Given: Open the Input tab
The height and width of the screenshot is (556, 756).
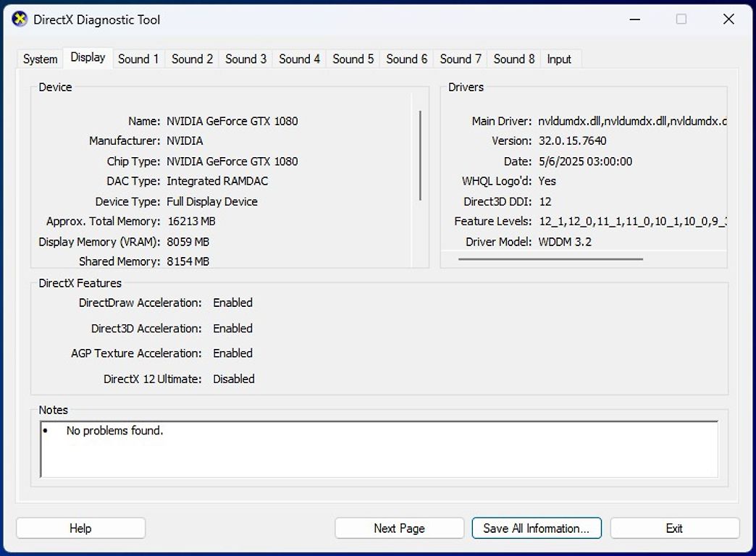Looking at the screenshot, I should coord(559,59).
